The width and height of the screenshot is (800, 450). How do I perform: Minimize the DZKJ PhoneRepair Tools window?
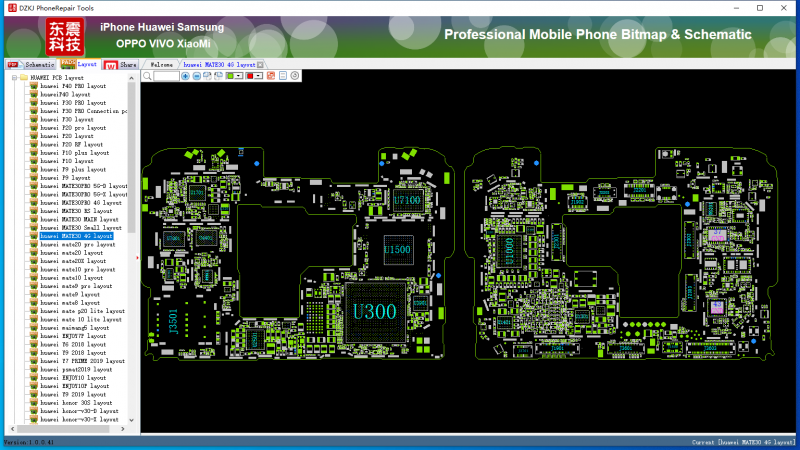736,8
